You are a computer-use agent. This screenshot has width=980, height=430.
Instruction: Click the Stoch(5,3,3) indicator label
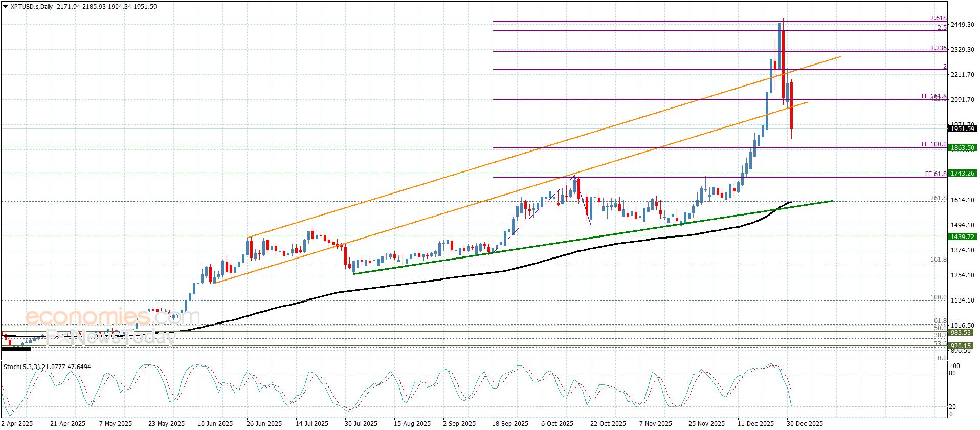tap(20, 367)
